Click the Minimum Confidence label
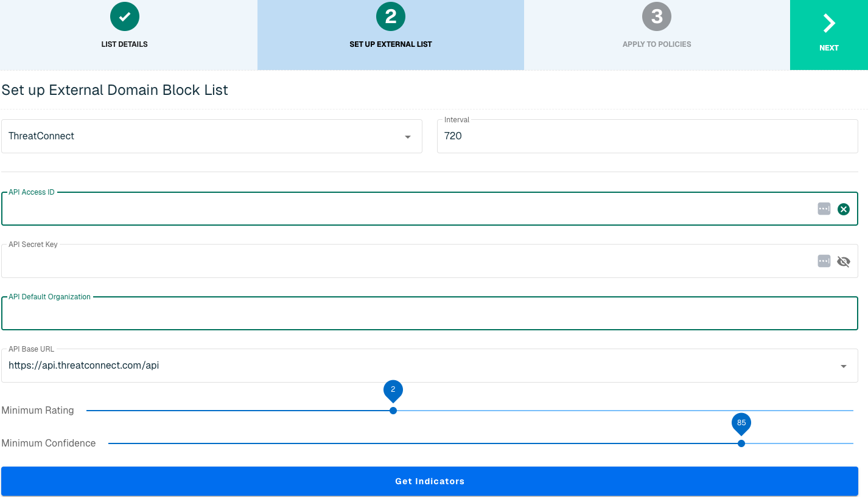The width and height of the screenshot is (868, 497). click(49, 443)
